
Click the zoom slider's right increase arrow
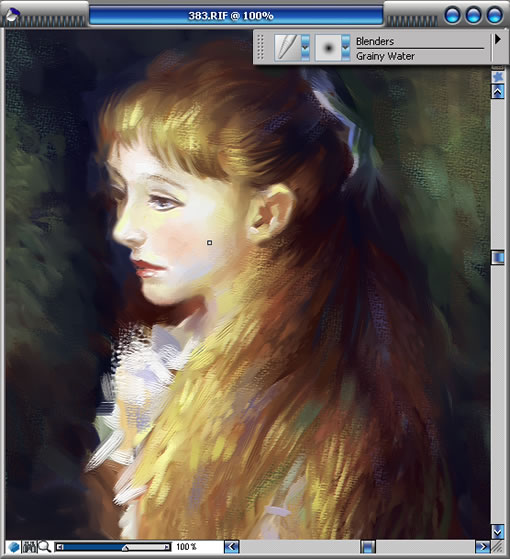167,547
